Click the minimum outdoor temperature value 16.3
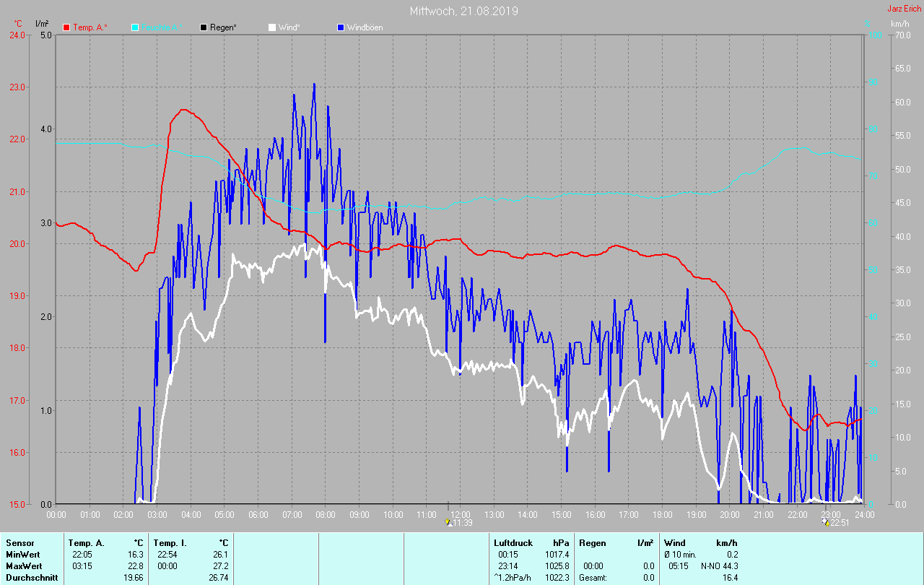Viewport: 924px width, 585px height. [x=135, y=555]
